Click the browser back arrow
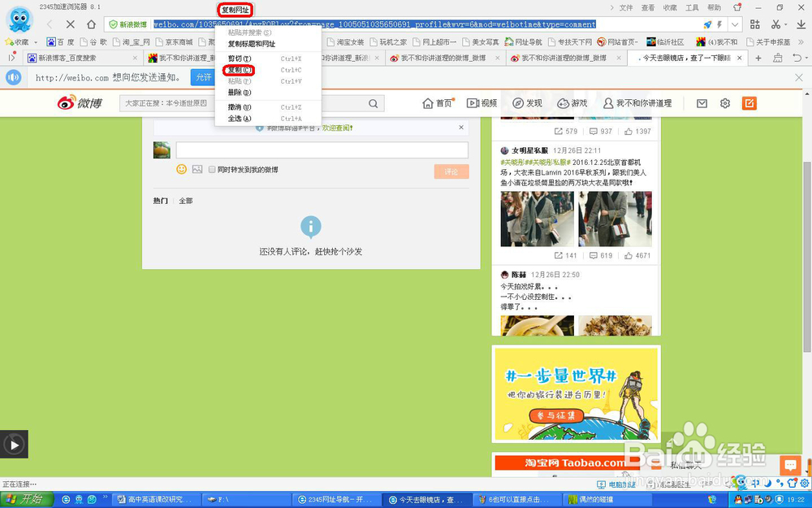The image size is (812, 508). coord(50,24)
